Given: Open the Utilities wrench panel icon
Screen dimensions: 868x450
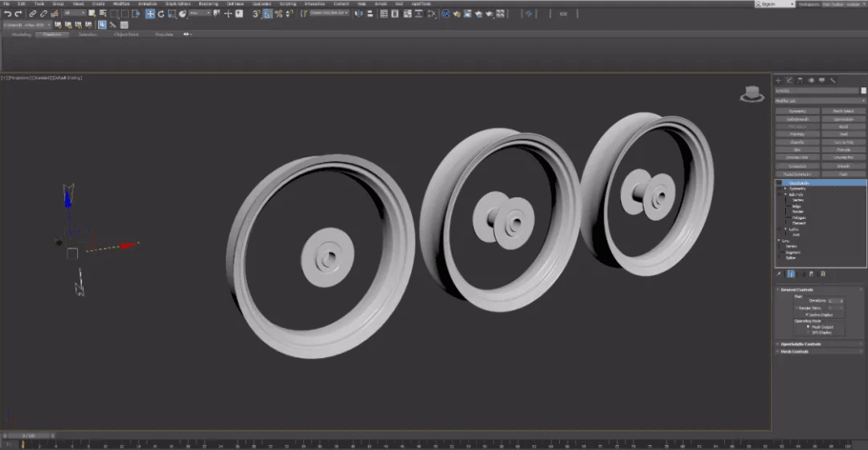Looking at the screenshot, I should tap(833, 80).
